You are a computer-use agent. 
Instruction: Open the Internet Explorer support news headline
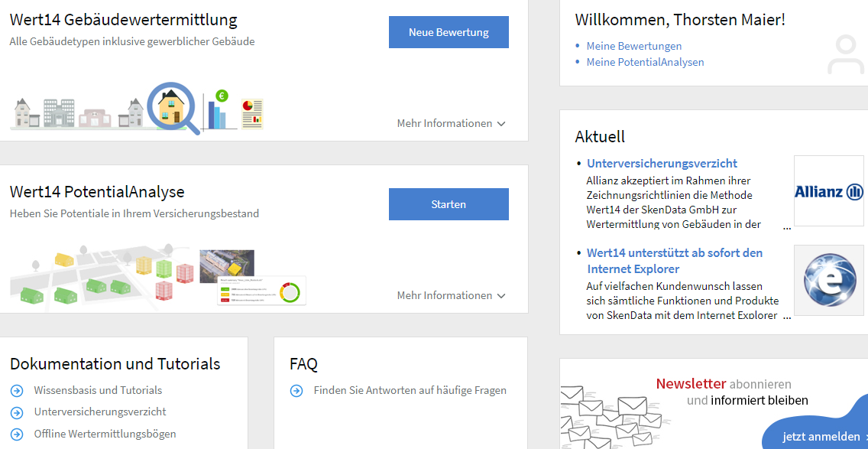674,261
